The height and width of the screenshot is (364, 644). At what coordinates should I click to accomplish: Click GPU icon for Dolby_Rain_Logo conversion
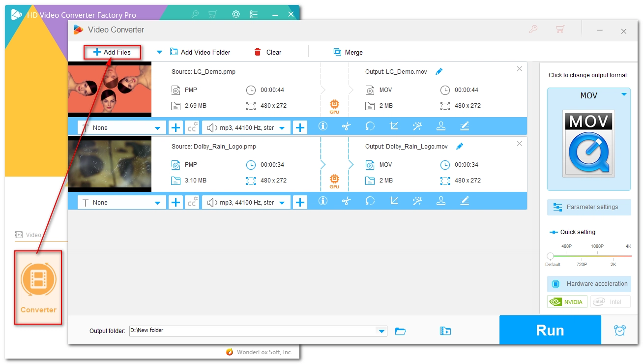[334, 181]
